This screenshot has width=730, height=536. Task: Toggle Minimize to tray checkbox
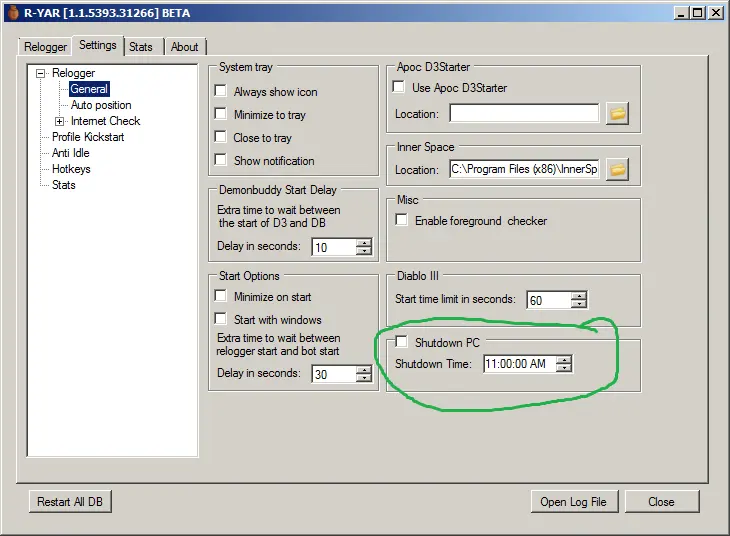coord(221,115)
